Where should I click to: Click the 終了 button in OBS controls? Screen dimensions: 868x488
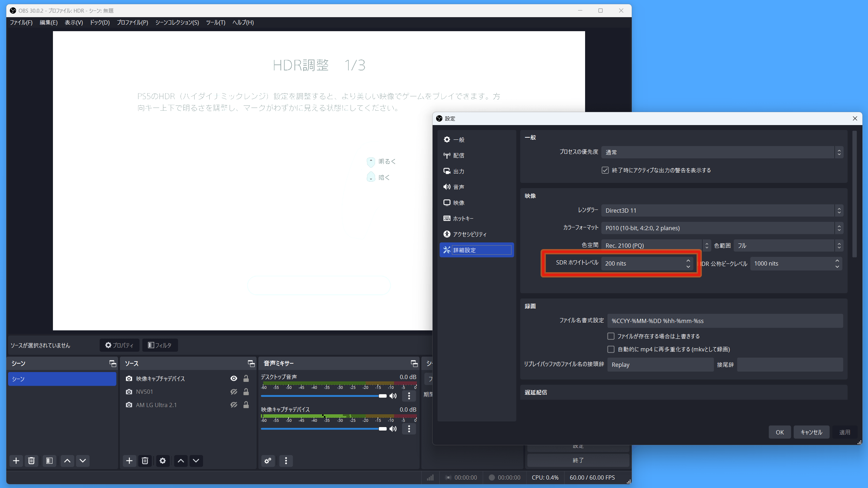(578, 460)
